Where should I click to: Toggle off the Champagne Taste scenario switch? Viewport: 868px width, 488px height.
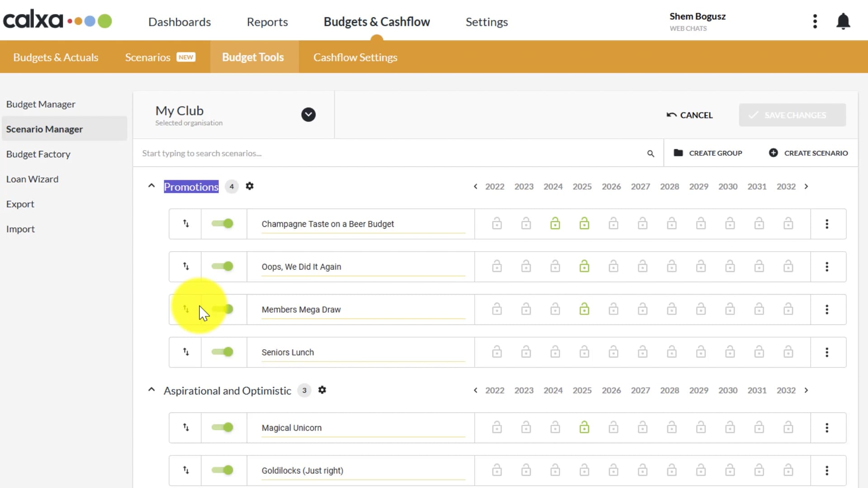tap(222, 224)
